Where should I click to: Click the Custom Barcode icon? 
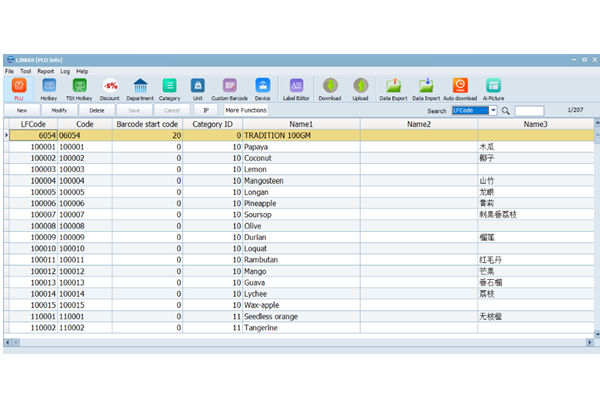coord(230,87)
